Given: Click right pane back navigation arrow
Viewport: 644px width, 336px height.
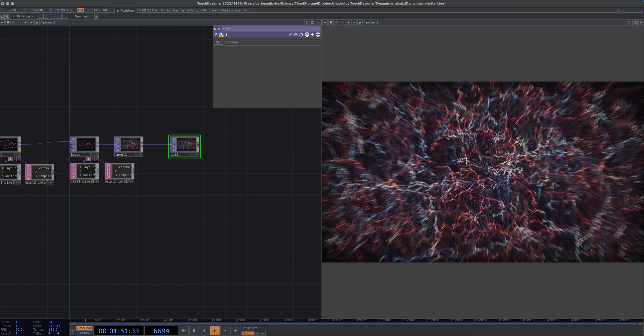Looking at the screenshot, I should pyautogui.click(x=336, y=22).
